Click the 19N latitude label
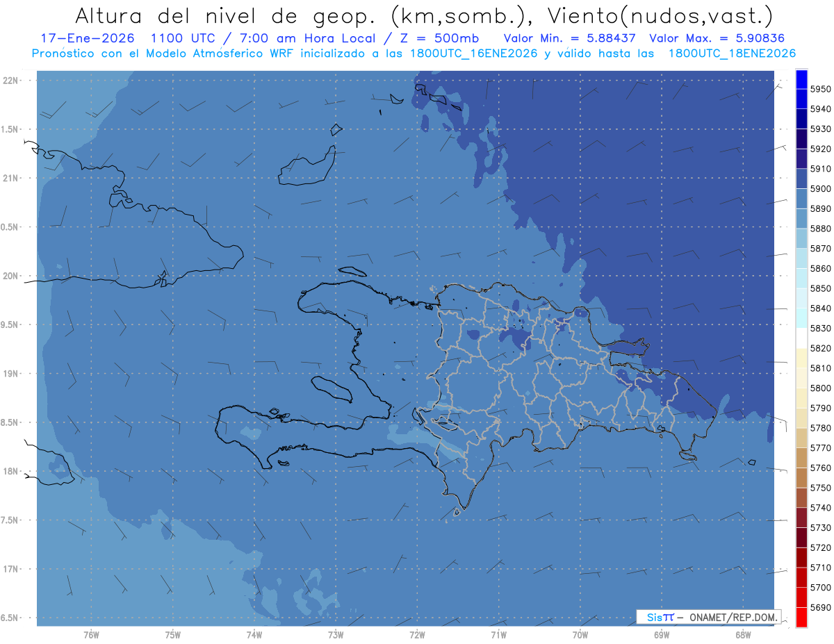This screenshot has height=644, width=834. [x=10, y=374]
